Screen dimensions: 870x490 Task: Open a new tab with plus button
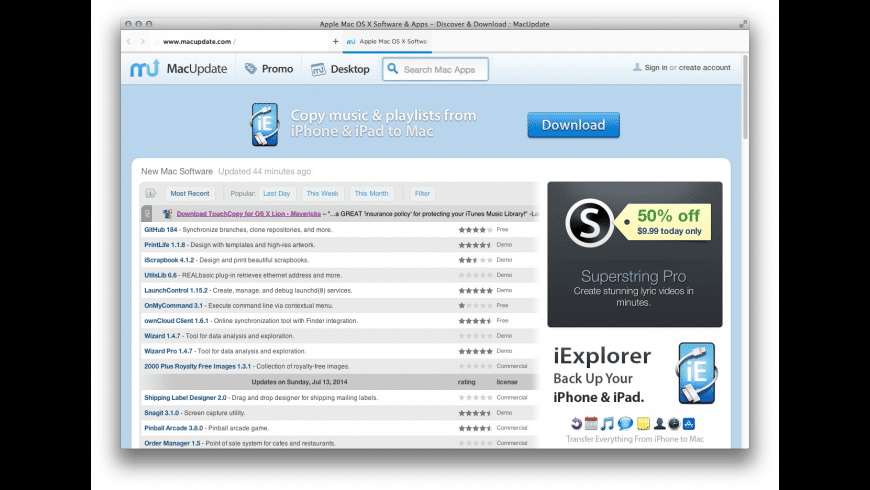click(x=335, y=41)
